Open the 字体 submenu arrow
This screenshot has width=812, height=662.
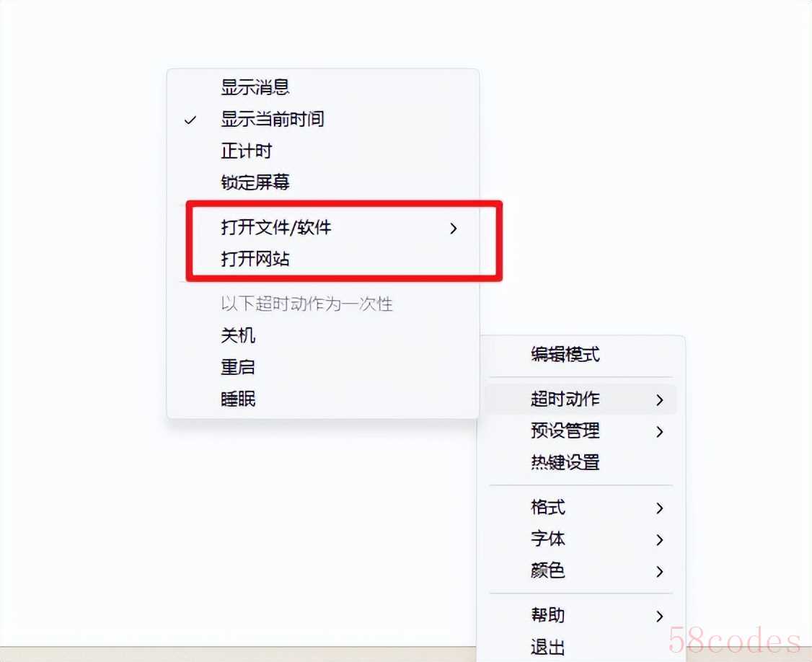pyautogui.click(x=659, y=539)
